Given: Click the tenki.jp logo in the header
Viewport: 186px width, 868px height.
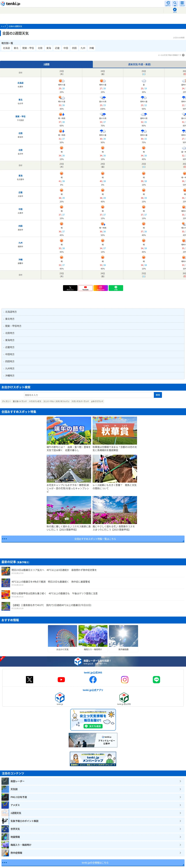Looking at the screenshot, I should point(10,4).
